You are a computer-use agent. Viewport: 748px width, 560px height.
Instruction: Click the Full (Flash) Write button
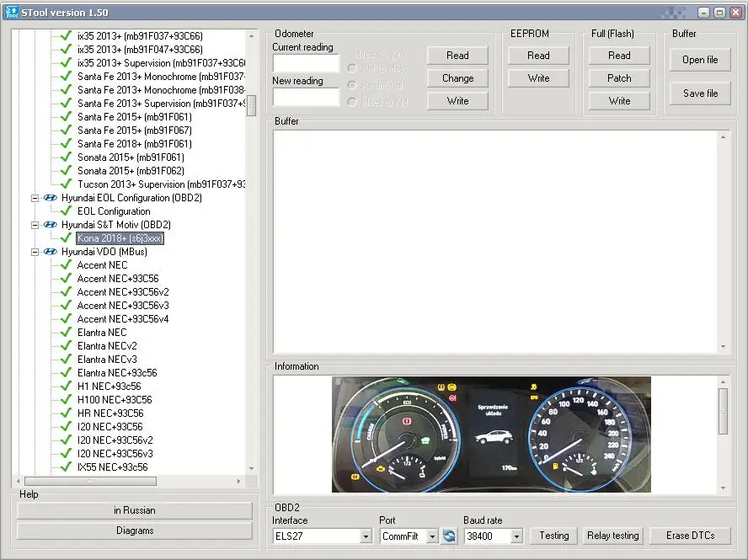click(619, 101)
